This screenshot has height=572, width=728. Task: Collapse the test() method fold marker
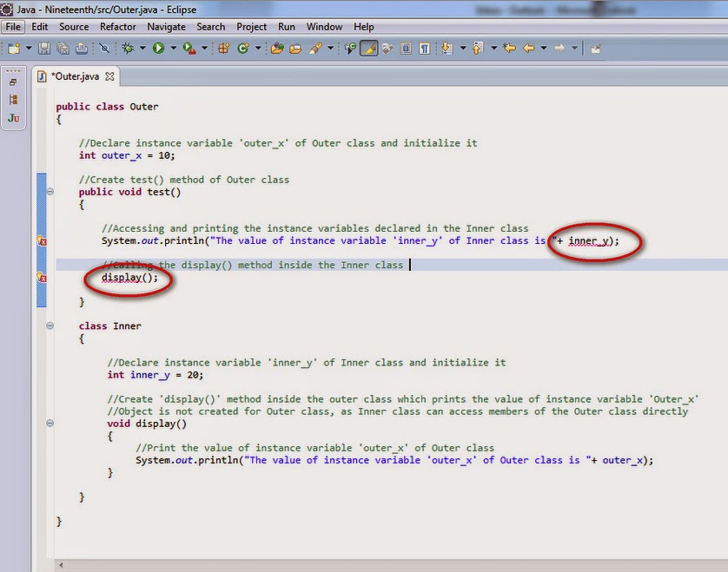click(50, 192)
